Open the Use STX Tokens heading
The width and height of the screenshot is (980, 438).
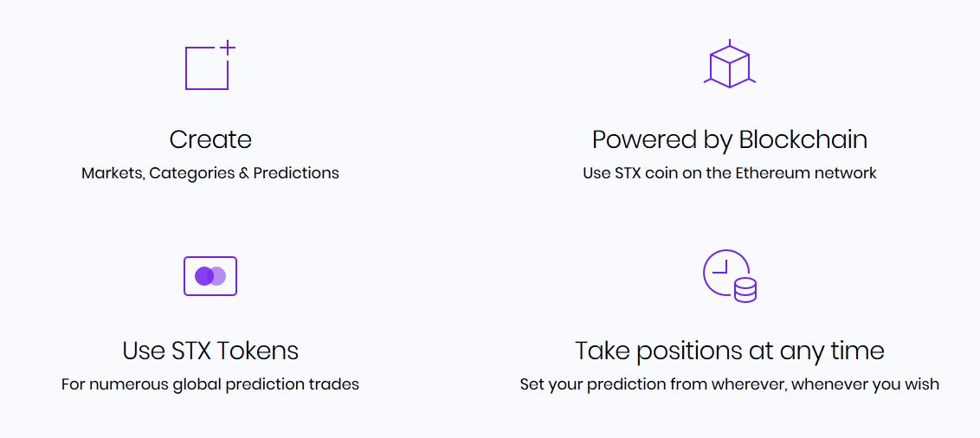coord(210,351)
